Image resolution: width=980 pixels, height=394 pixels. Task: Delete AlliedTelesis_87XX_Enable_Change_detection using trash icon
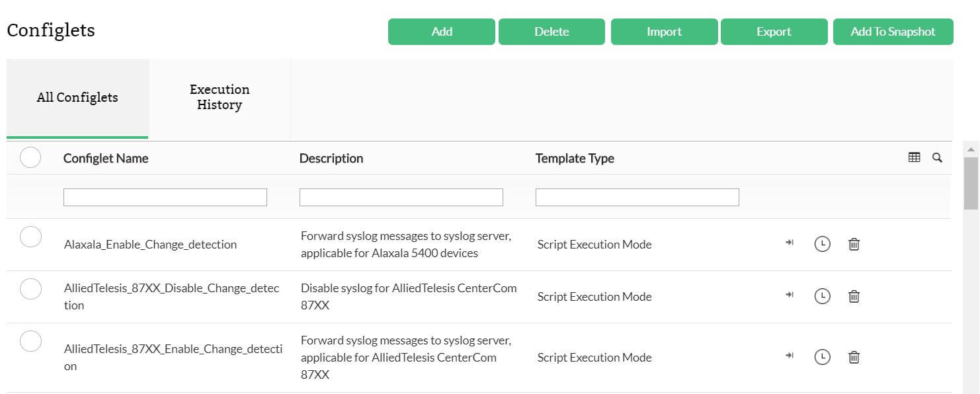[854, 356]
